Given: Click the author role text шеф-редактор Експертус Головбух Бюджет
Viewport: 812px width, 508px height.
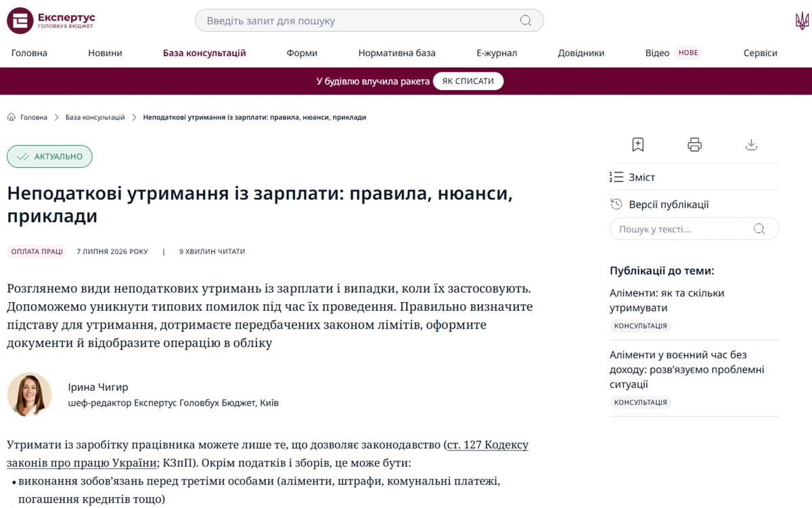Looking at the screenshot, I should (173, 403).
